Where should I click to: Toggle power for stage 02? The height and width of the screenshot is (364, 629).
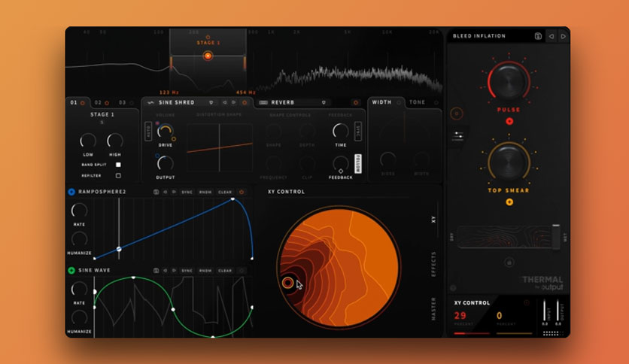pos(107,103)
